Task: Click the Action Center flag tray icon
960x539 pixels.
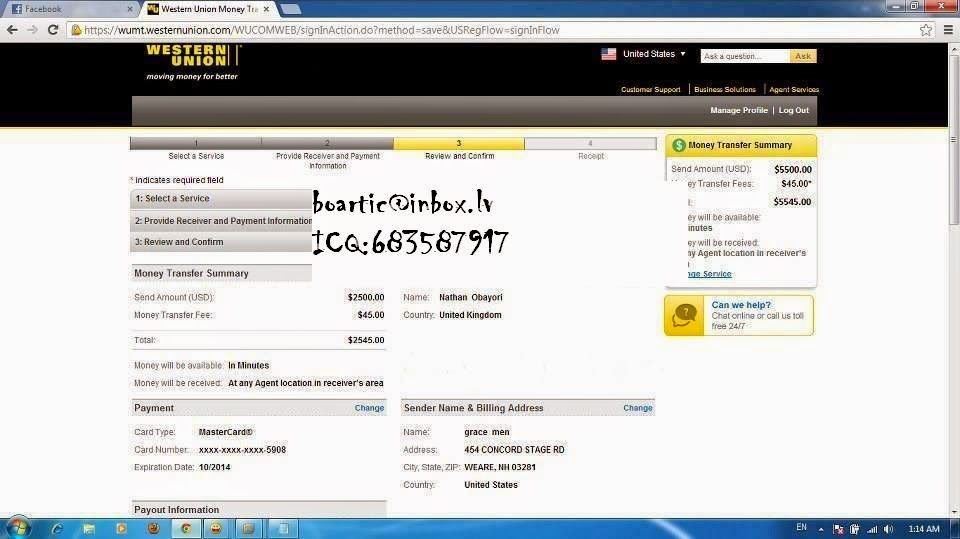Action: (x=838, y=529)
